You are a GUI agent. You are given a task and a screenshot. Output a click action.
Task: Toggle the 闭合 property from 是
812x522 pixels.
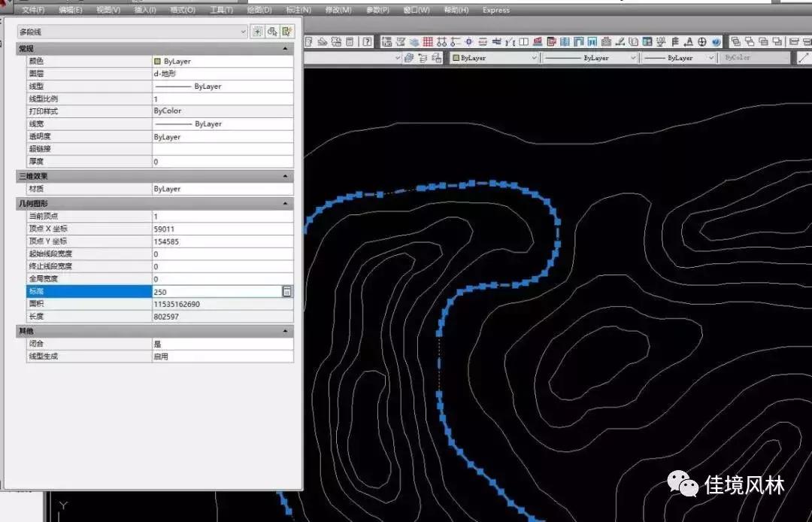(x=218, y=342)
